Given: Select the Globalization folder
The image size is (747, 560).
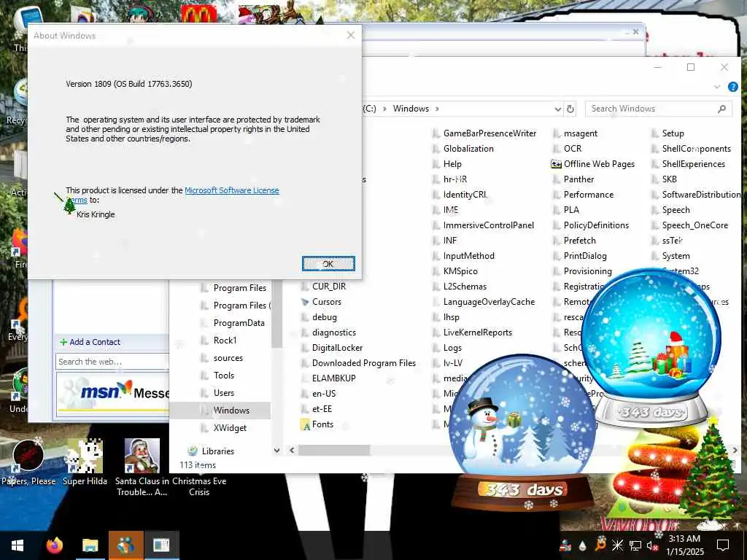Looking at the screenshot, I should (x=468, y=149).
